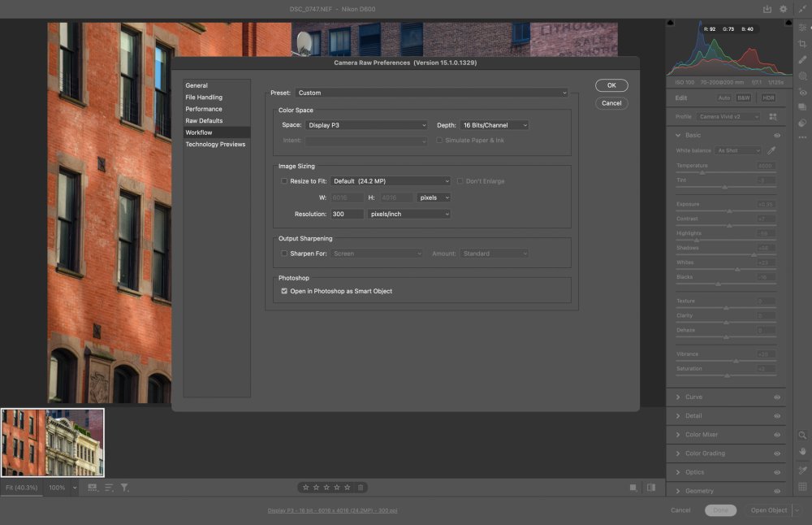Open the color Space dropdown showing Display P3
Viewport: 812px width, 525px height.
[366, 125]
